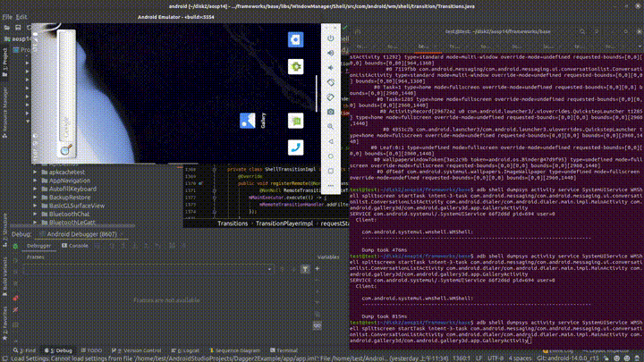Open the Debug tool window button
This screenshot has width=644, height=362.
59,350
